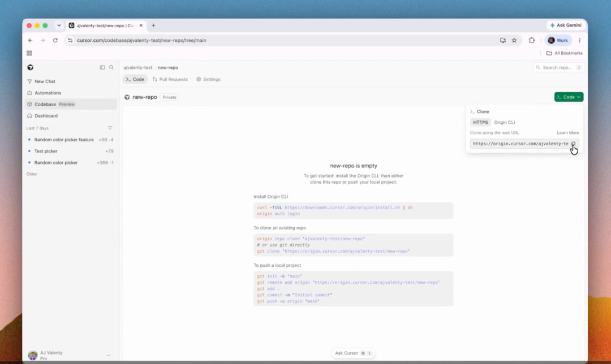The image size is (611, 364).
Task: Click the git push -u origin line
Action: pyautogui.click(x=289, y=301)
